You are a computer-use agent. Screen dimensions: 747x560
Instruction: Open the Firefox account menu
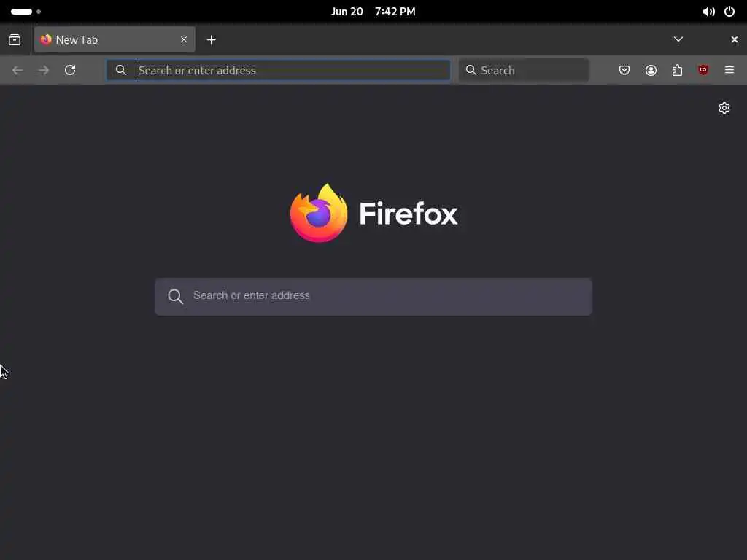click(651, 71)
